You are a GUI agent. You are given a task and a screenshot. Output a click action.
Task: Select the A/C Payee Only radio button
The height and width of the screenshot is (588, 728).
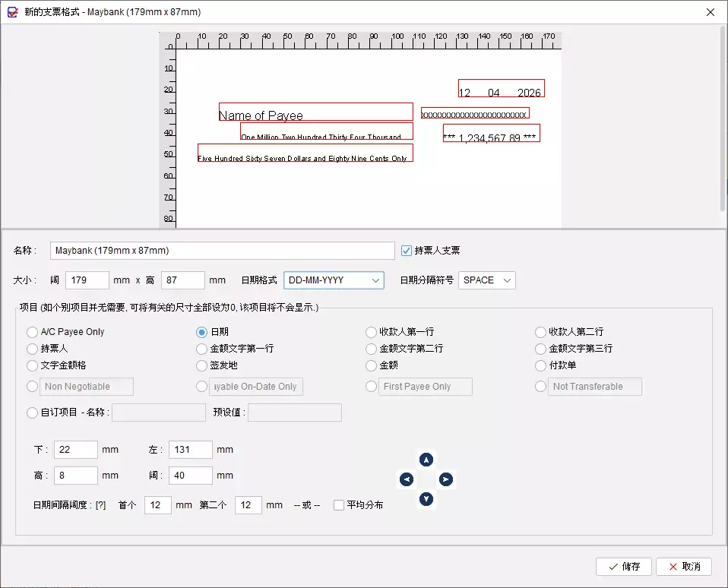pos(32,332)
